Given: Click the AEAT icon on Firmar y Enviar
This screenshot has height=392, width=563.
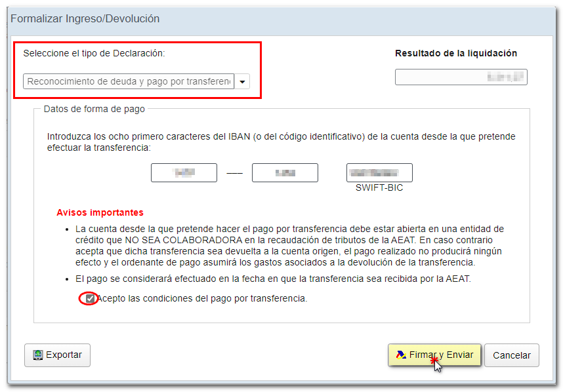Looking at the screenshot, I should pos(400,355).
